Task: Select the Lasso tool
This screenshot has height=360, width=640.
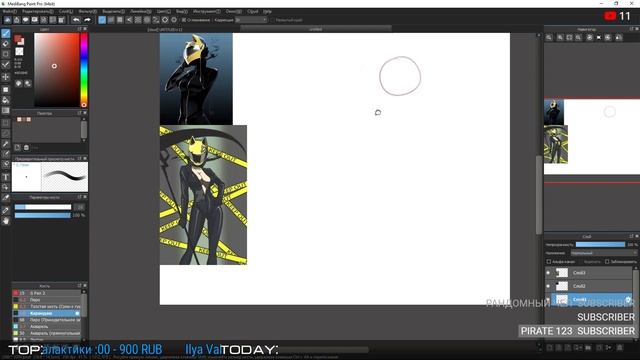Action: [x=6, y=133]
